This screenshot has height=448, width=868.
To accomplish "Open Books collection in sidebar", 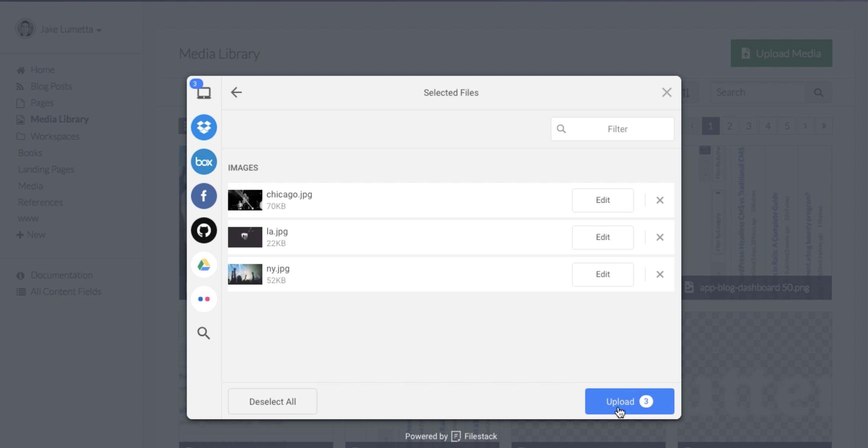I will (30, 153).
